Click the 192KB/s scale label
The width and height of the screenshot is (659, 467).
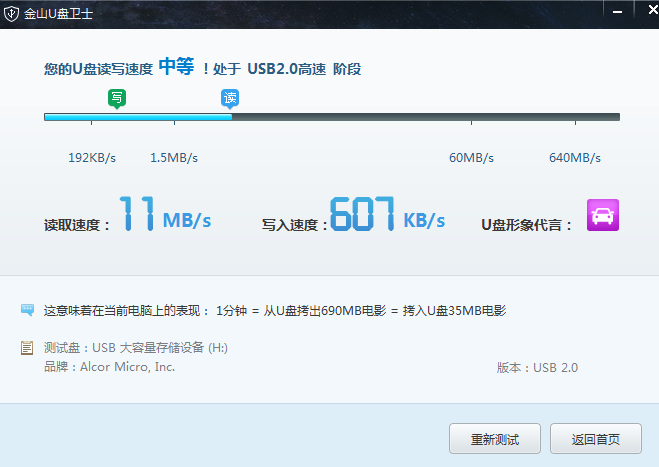pyautogui.click(x=92, y=158)
